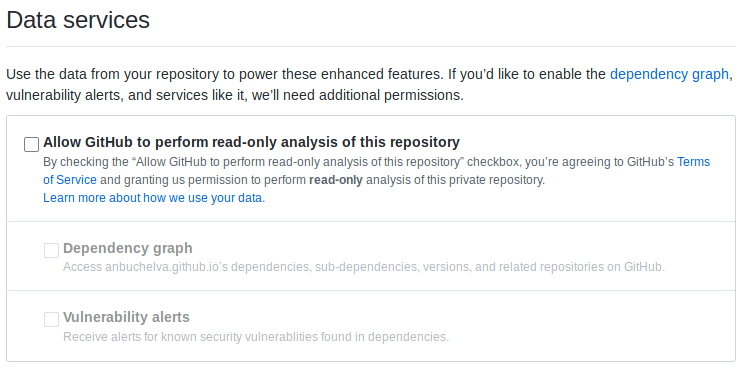
Task: Open the 'Terms' link at line end
Action: click(694, 162)
